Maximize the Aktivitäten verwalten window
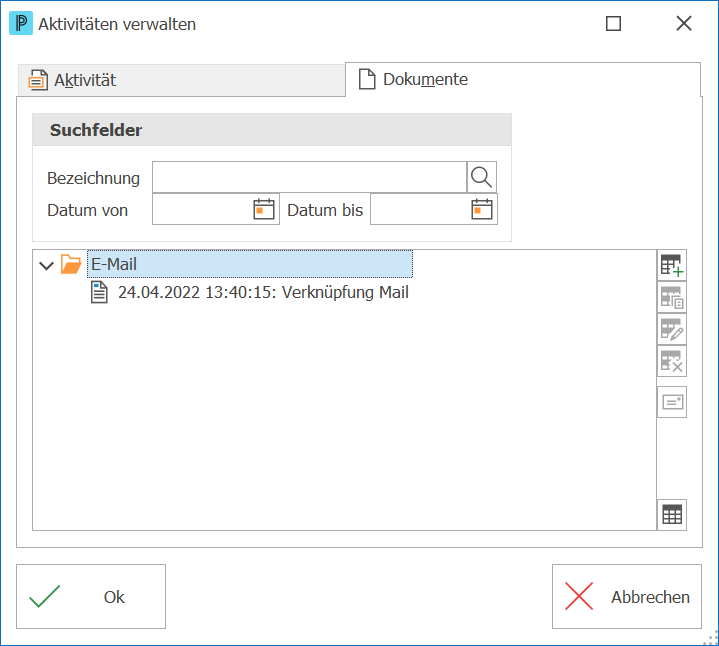Viewport: 719px width, 646px height. coord(613,23)
